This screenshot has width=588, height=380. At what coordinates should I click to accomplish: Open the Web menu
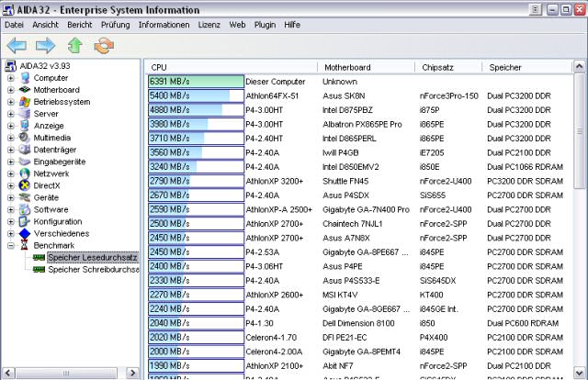237,25
